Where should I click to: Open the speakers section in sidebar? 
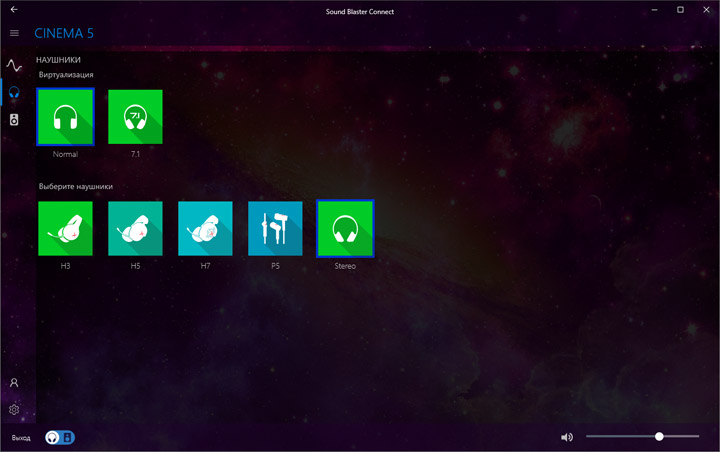tap(14, 120)
